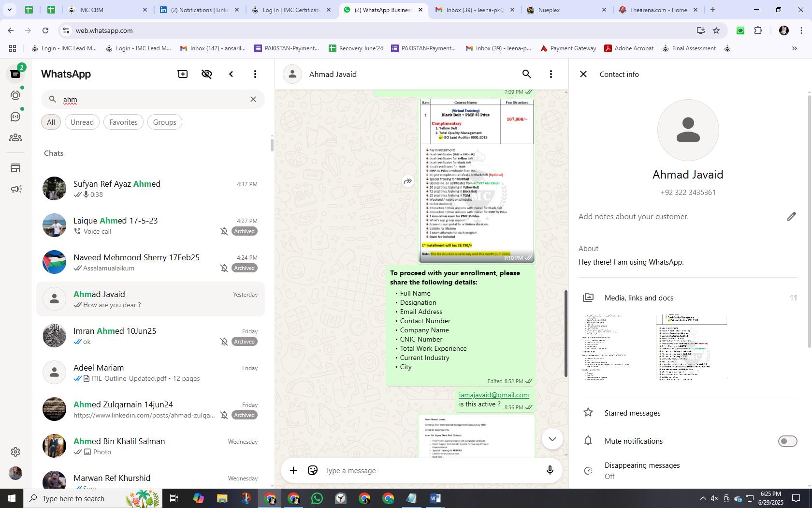Click the iamajavaid@gmail.com link

[x=494, y=395]
